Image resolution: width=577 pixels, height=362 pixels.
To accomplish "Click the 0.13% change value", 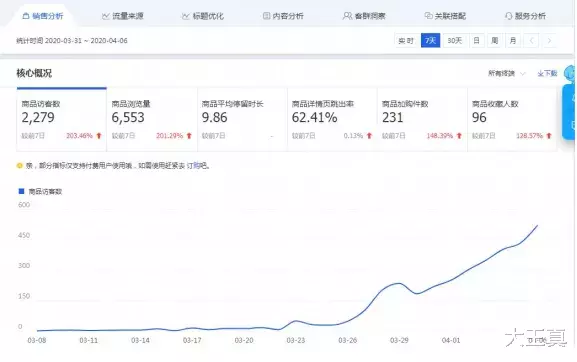I will [x=353, y=136].
